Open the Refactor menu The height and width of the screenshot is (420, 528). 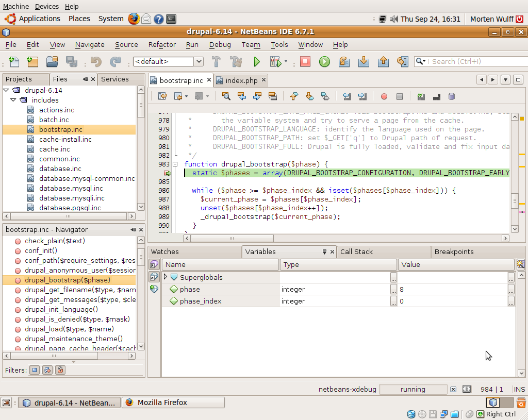click(162, 44)
